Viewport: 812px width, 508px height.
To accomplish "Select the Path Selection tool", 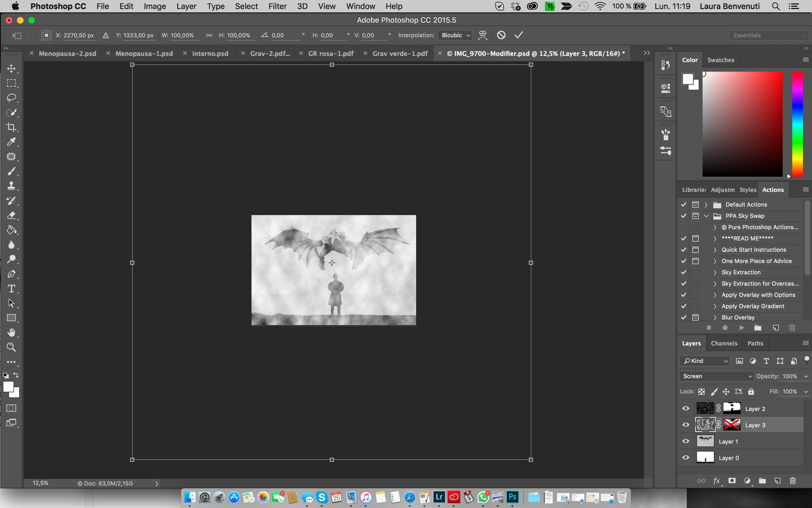I will click(x=11, y=303).
